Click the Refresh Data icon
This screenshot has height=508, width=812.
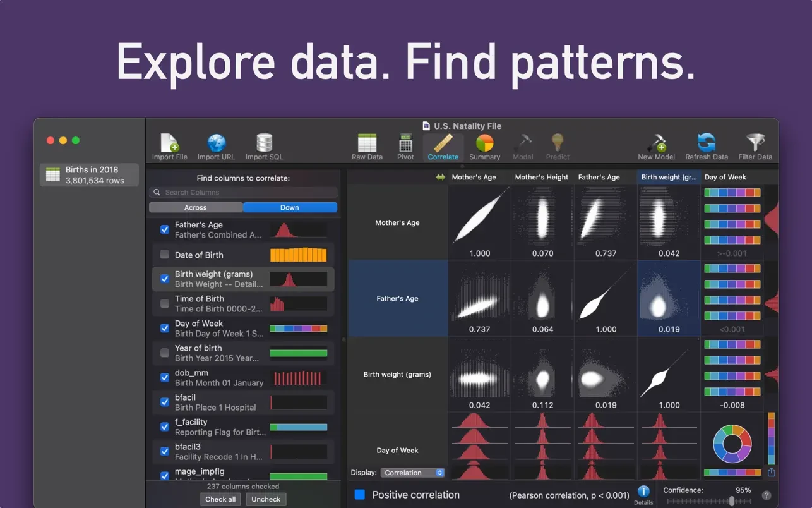(707, 147)
